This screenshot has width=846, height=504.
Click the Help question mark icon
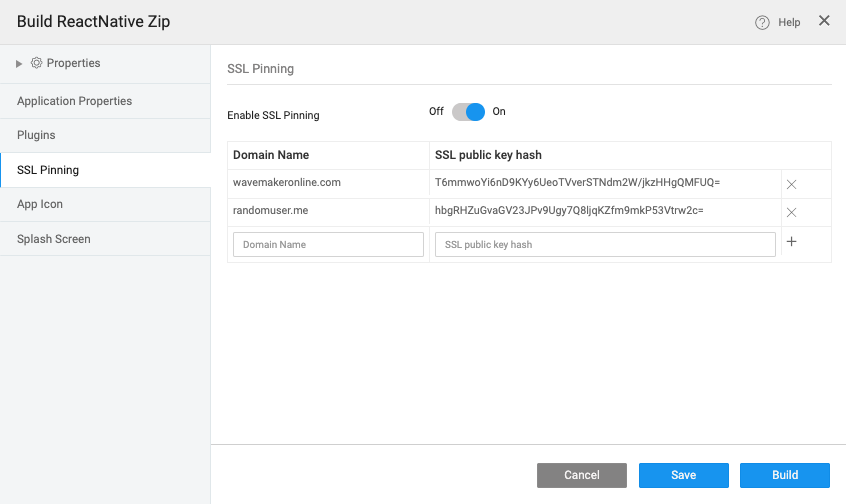coord(762,22)
